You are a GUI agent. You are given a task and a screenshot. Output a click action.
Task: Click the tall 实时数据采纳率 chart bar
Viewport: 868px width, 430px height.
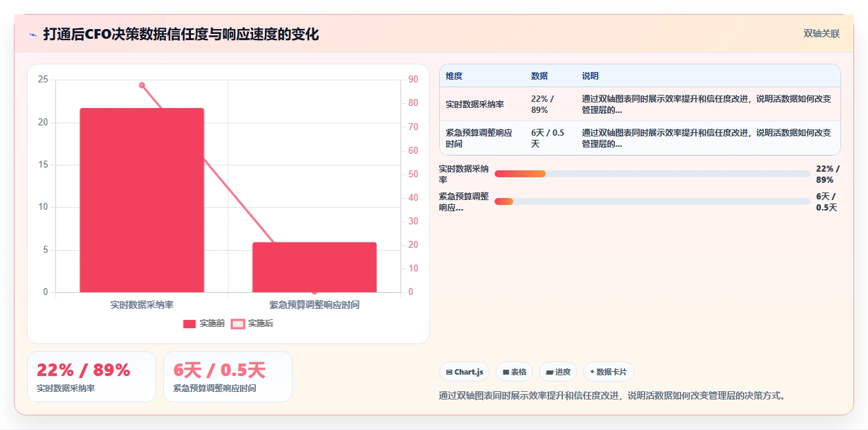tap(142, 200)
